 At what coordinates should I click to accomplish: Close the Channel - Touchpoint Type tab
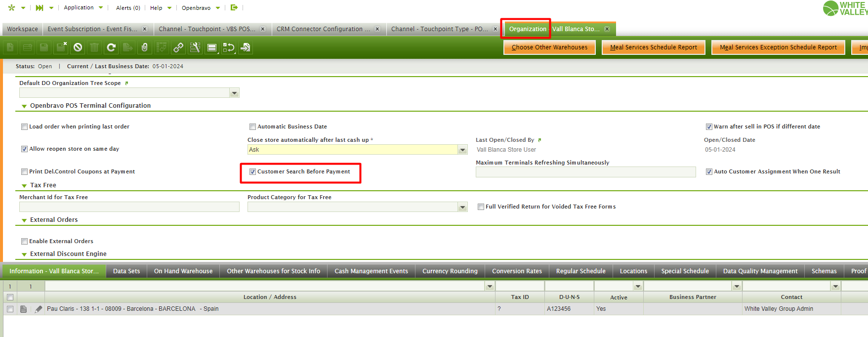pyautogui.click(x=495, y=29)
